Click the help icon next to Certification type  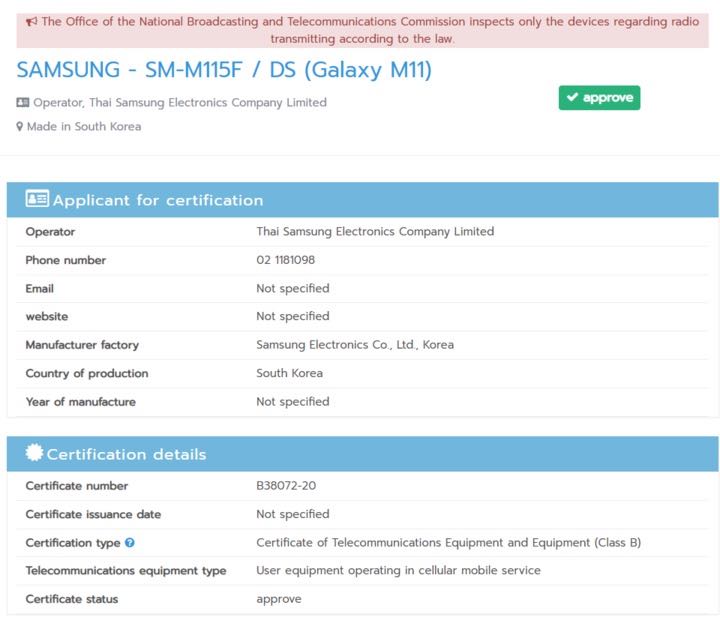tap(130, 543)
